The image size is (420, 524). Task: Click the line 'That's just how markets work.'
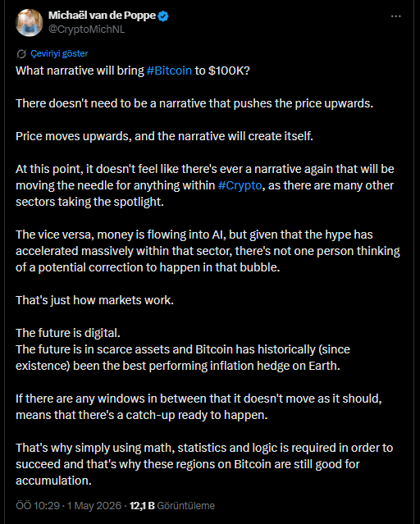(x=94, y=300)
